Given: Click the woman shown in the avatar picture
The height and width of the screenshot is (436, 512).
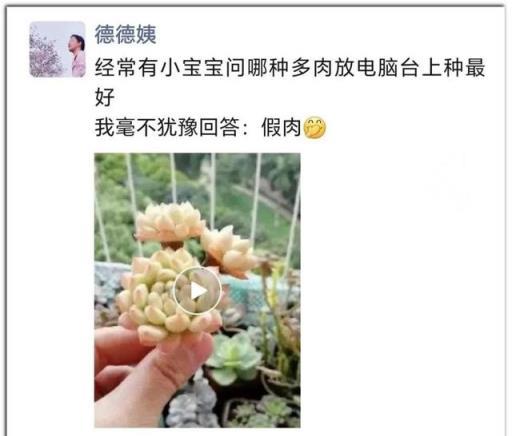Looking at the screenshot, I should pyautogui.click(x=77, y=55).
